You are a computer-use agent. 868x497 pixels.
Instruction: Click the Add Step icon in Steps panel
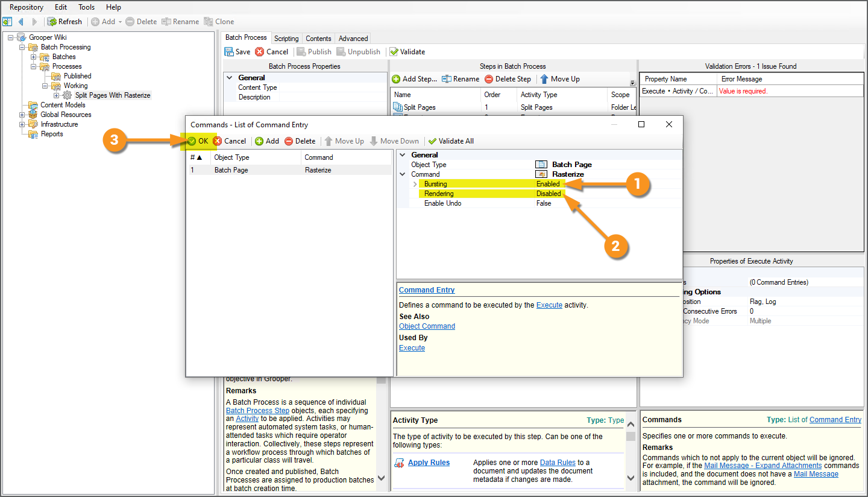coord(396,79)
